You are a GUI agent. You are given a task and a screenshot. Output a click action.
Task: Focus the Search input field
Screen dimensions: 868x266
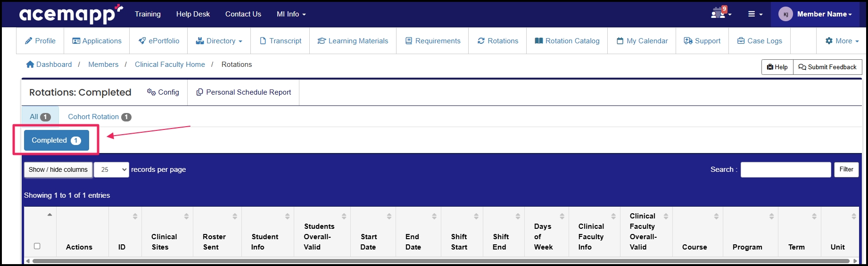point(785,169)
